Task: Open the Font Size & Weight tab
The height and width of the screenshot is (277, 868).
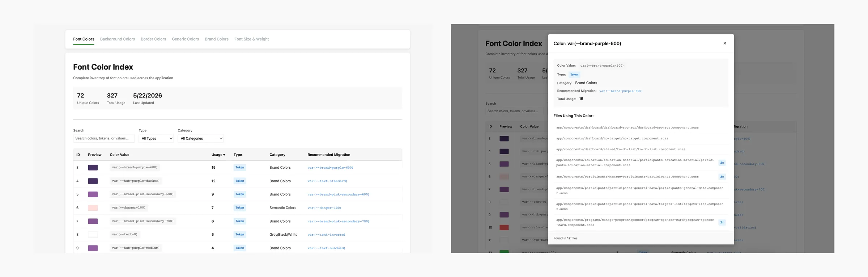Action: 251,39
